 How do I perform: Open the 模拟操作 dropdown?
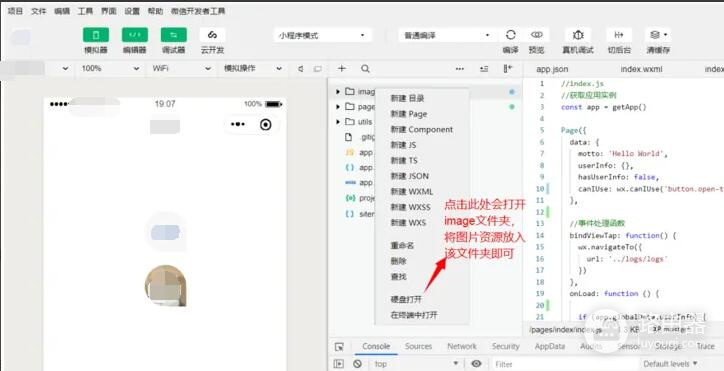point(253,68)
